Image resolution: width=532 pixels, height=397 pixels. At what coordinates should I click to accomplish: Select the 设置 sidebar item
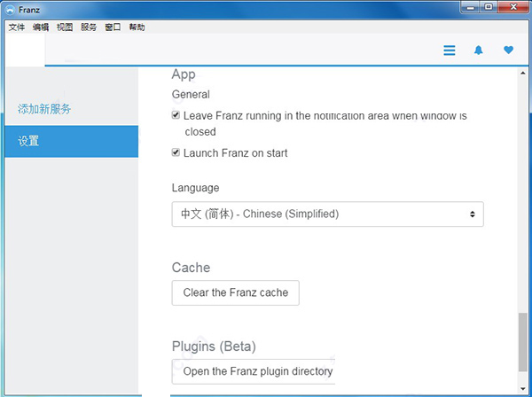coord(72,141)
